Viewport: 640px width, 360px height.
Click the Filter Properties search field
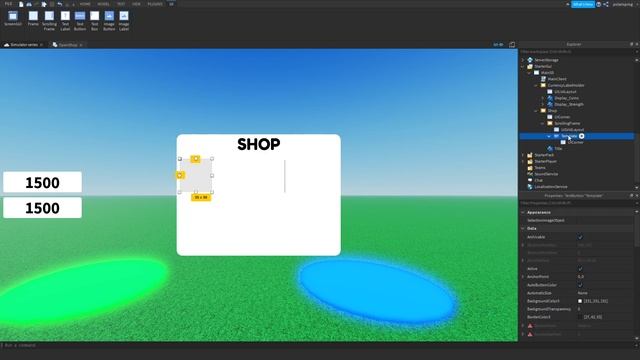(x=576, y=203)
